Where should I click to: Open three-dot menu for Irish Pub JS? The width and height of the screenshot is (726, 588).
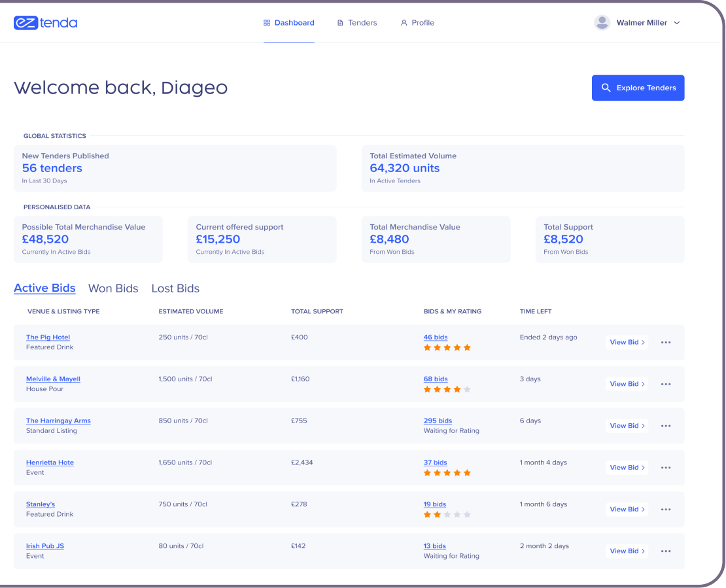pyautogui.click(x=666, y=551)
